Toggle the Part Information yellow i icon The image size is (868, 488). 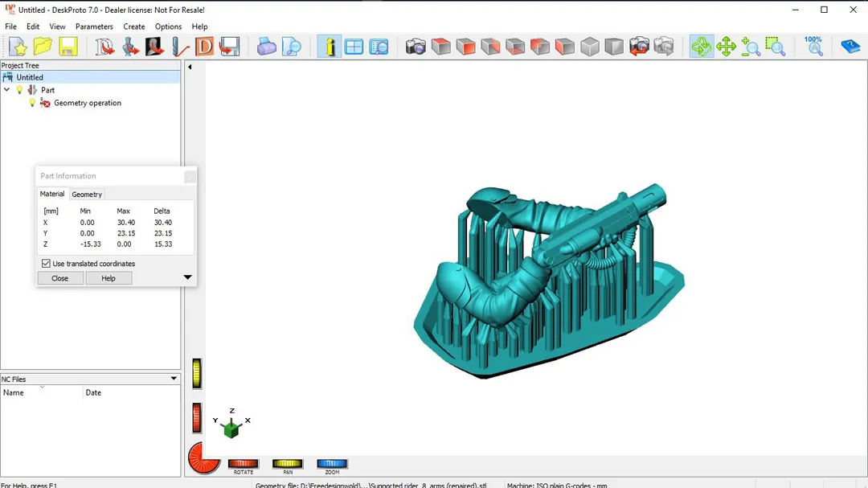(x=330, y=47)
